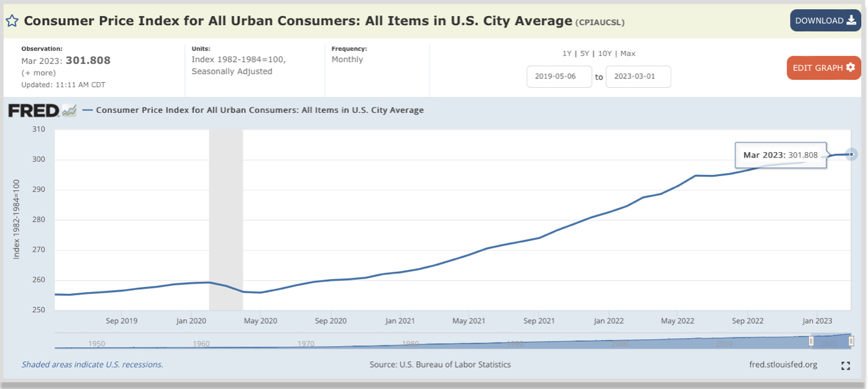This screenshot has height=389, width=868.
Task: Click 'Updated: 11:11 AM CDT' text
Action: 63,85
